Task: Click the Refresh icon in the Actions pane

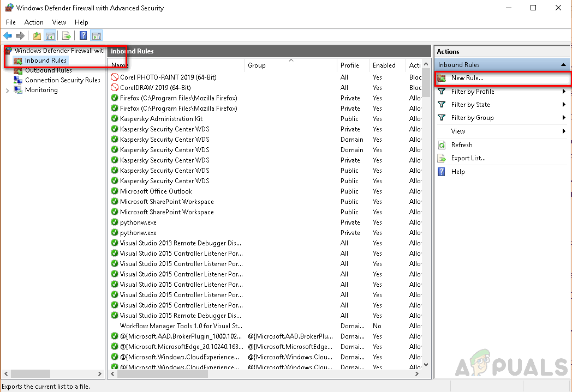Action: 442,145
